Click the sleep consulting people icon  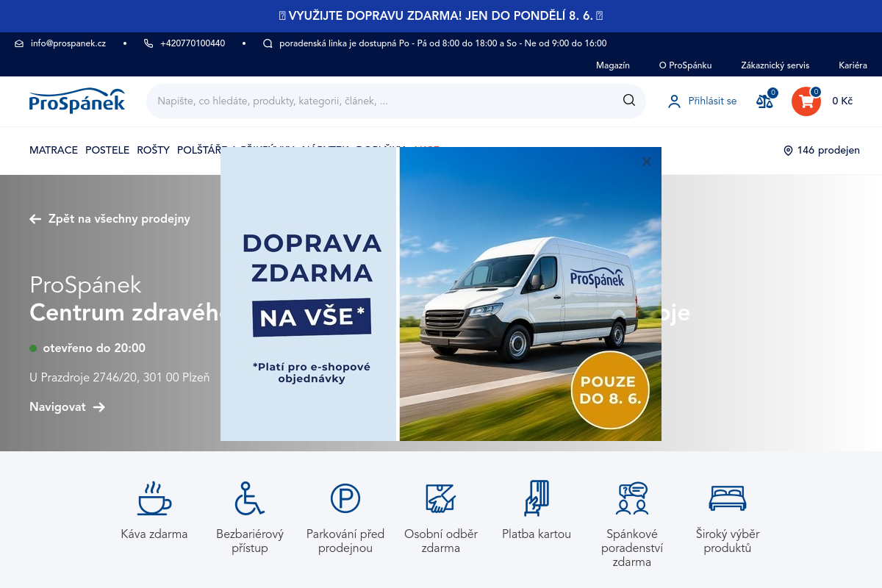[x=632, y=498]
